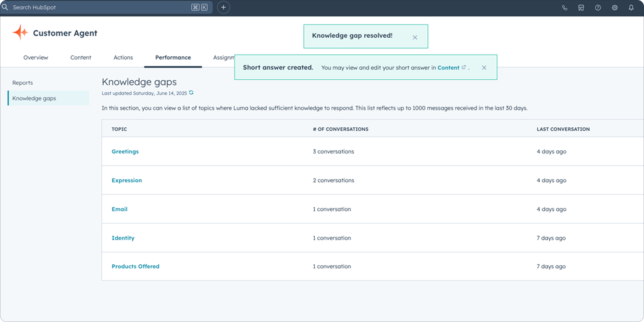Image resolution: width=644 pixels, height=322 pixels.
Task: Open the notifications bell icon
Action: [631, 8]
